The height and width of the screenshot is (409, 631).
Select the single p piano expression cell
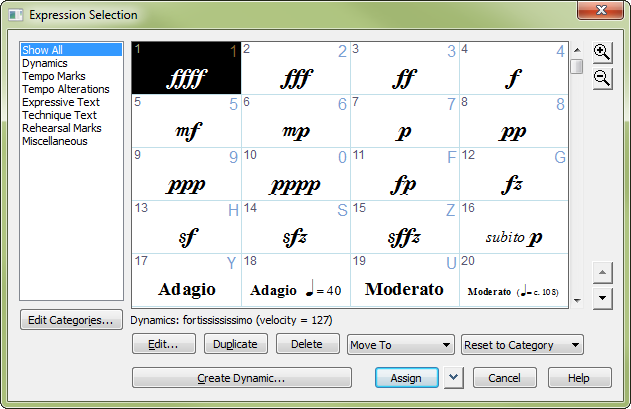[x=405, y=121]
